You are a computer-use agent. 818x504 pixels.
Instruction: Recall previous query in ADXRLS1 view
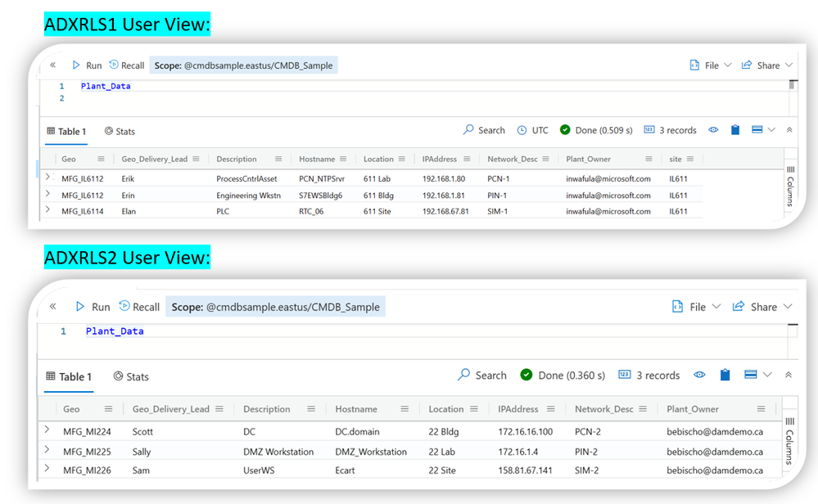tap(127, 65)
